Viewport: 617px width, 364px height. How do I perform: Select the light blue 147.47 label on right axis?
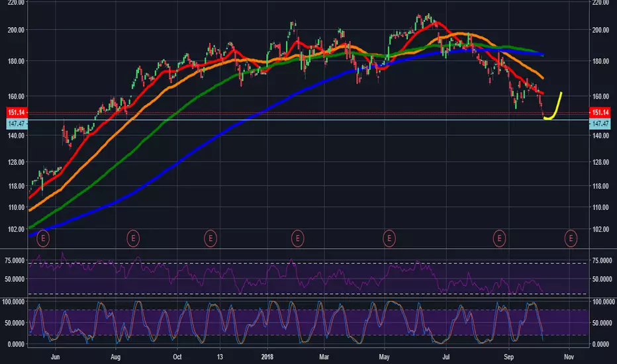coord(600,124)
